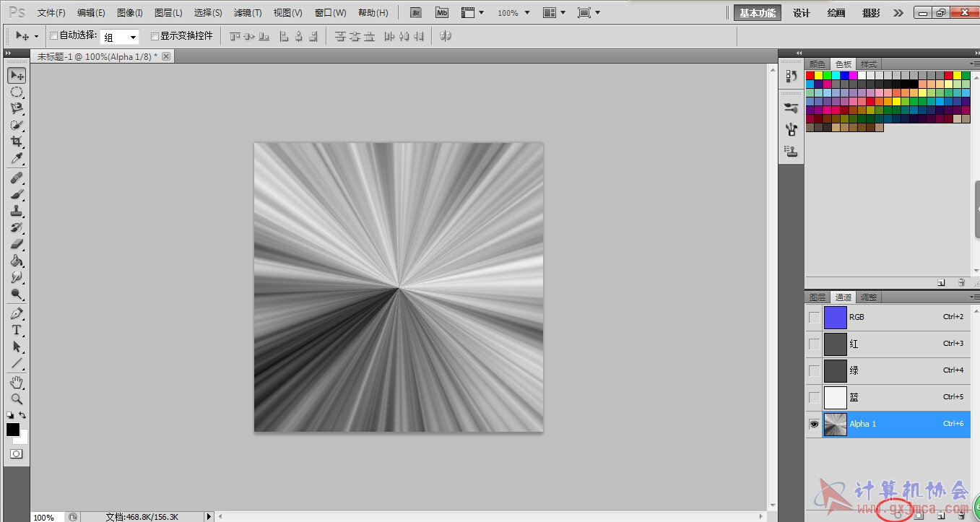Select the Elliptical Marquee tool
The image size is (980, 522).
click(17, 92)
